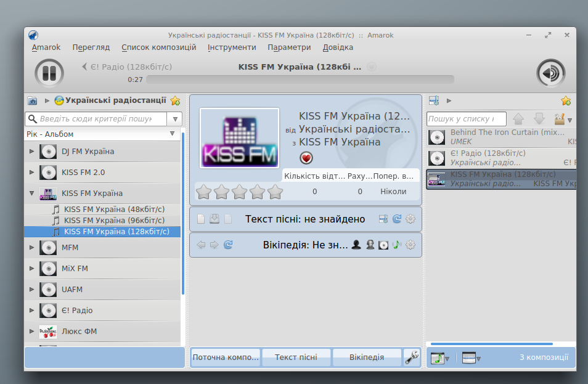Select KISS FM Україна (48кбіт/с) stream
This screenshot has height=384, width=588.
point(114,209)
